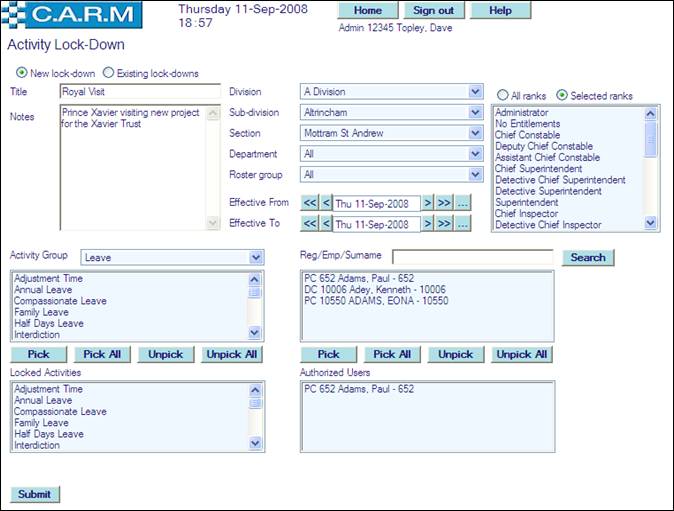Screen dimensions: 674x511
Task: Click the Reg/Emp/Surname input field
Action: [x=472, y=257]
